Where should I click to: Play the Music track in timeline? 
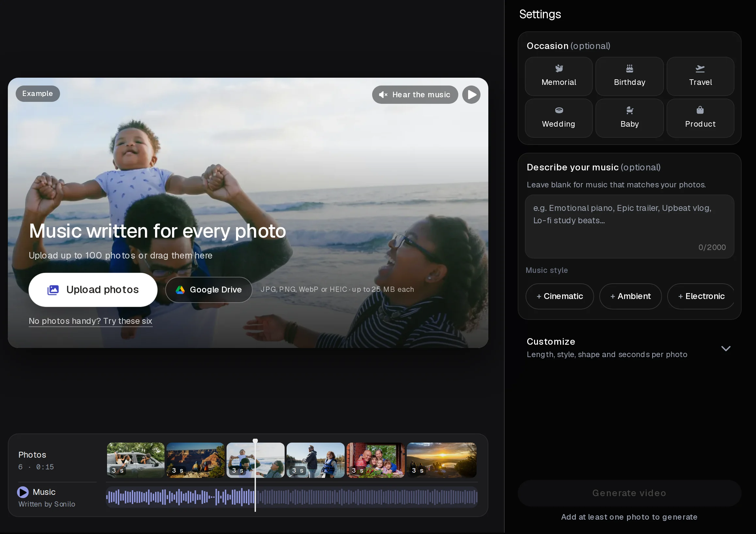(23, 492)
